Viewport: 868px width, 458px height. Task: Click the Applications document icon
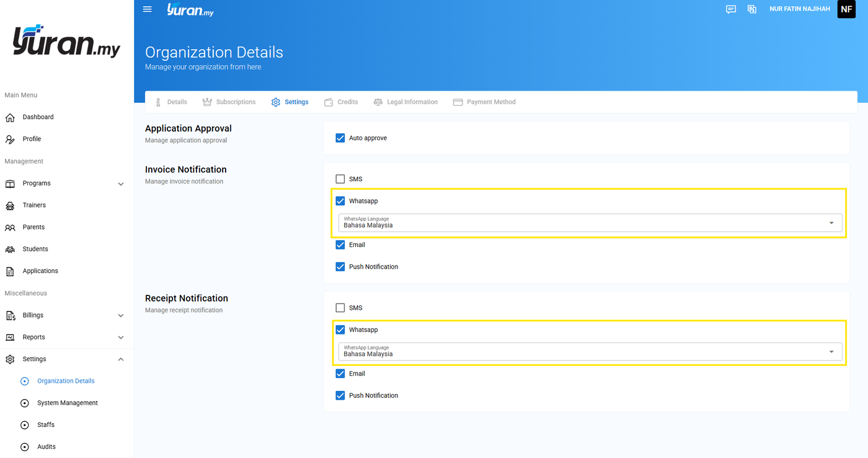(10, 271)
